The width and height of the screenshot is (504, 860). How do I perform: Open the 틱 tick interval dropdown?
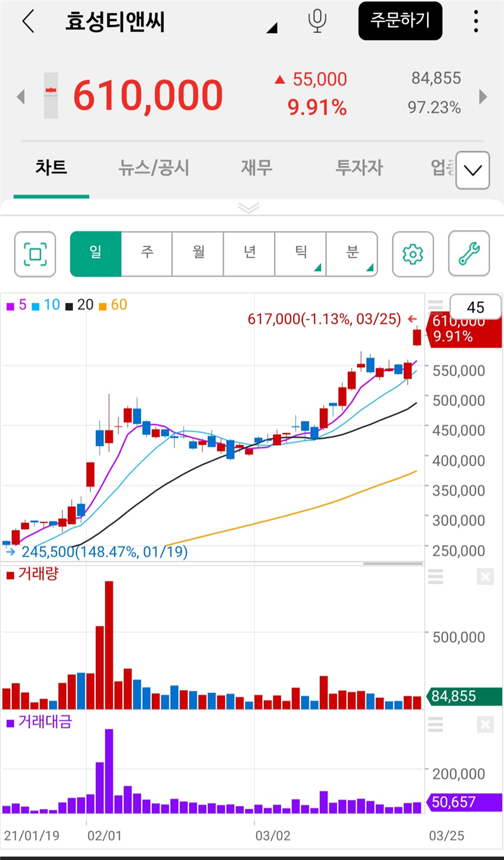pos(301,254)
